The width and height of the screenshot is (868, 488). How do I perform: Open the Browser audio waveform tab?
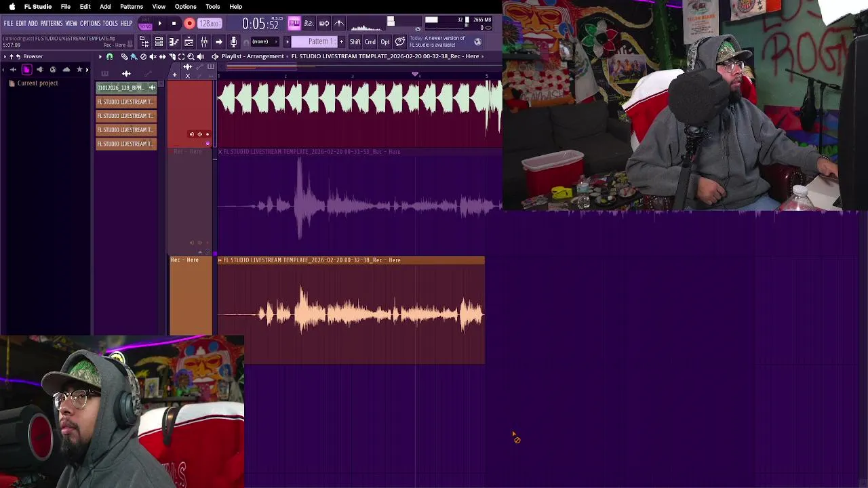point(13,69)
